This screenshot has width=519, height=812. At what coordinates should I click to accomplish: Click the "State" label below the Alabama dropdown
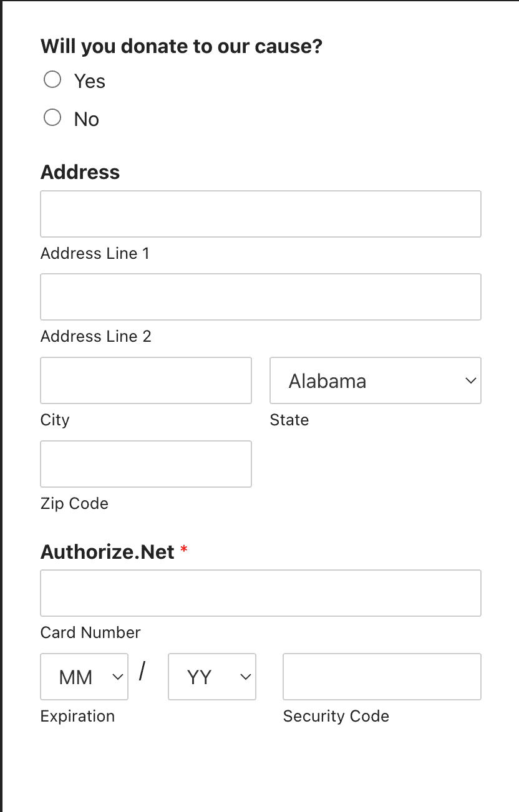(x=289, y=420)
